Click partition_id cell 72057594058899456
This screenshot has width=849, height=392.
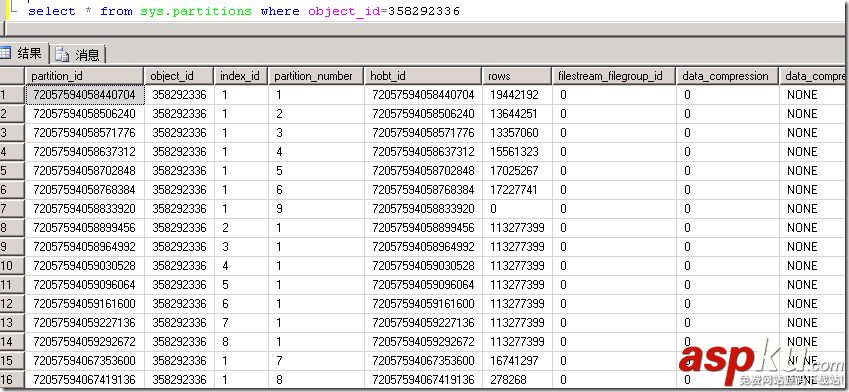pos(84,227)
